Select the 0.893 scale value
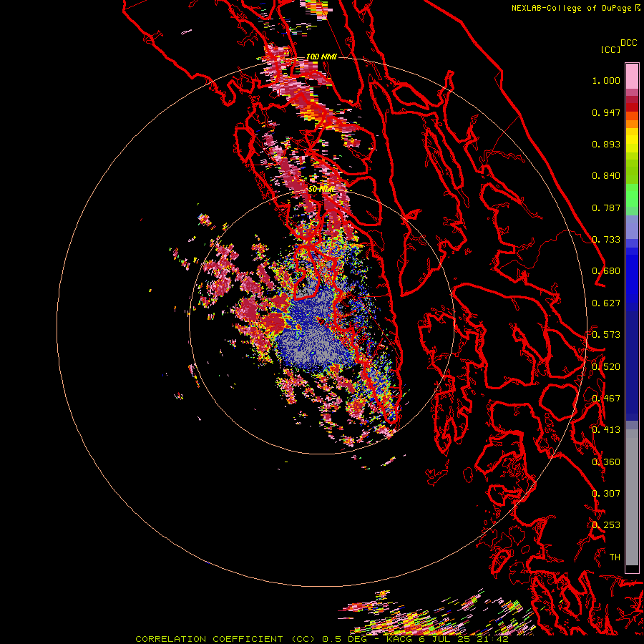 click(x=606, y=144)
